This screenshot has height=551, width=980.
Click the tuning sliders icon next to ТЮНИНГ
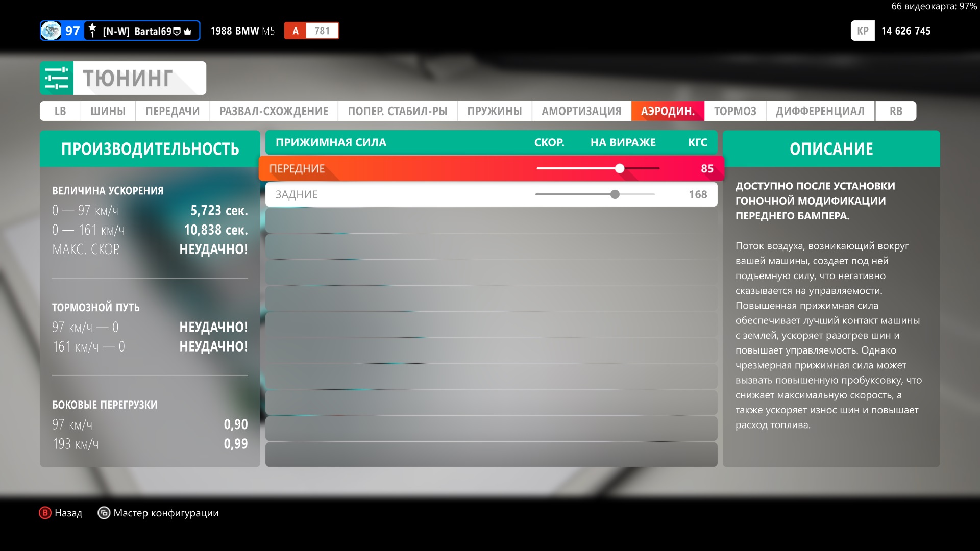[57, 78]
